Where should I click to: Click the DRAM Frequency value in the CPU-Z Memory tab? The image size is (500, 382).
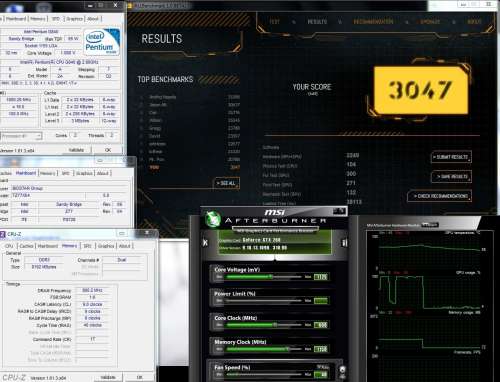tap(92, 290)
